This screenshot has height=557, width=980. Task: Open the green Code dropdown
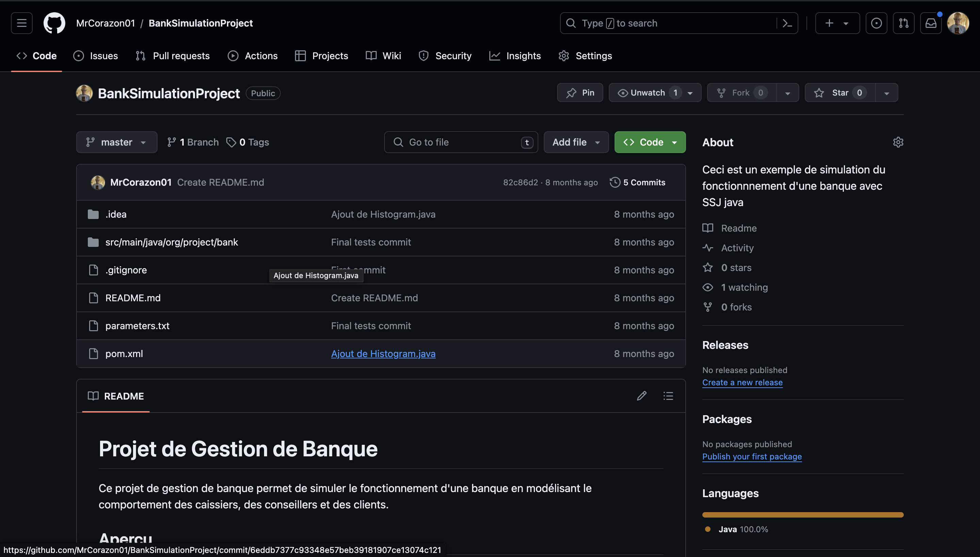tap(650, 142)
